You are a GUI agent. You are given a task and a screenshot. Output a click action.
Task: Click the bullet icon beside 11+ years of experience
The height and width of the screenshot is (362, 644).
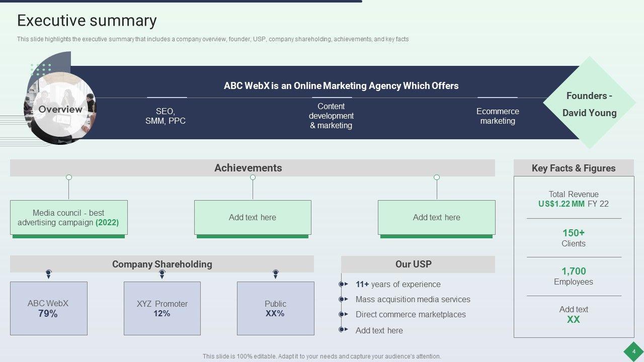(343, 284)
